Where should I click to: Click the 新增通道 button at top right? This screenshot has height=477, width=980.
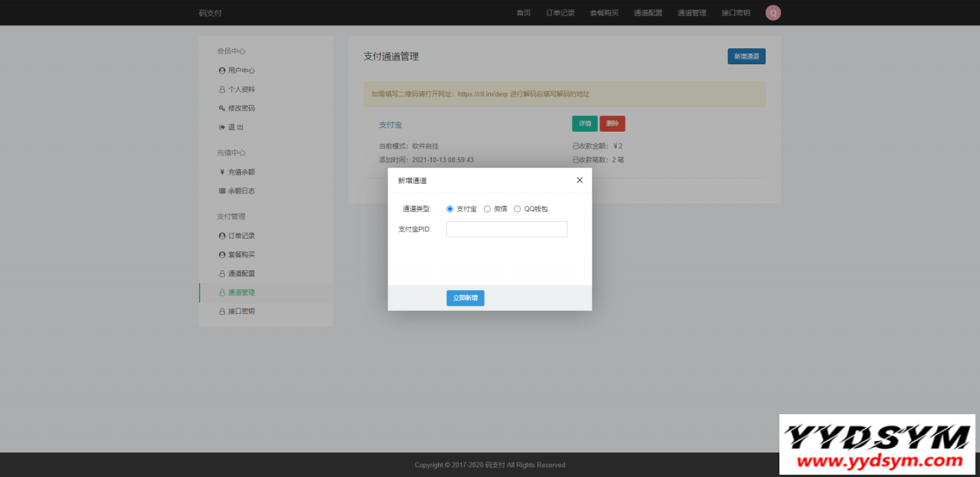pyautogui.click(x=746, y=57)
